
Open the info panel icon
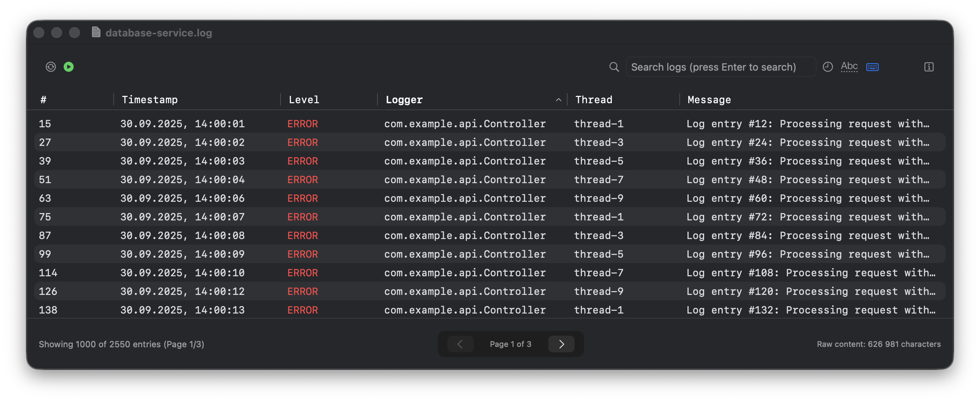tap(929, 67)
